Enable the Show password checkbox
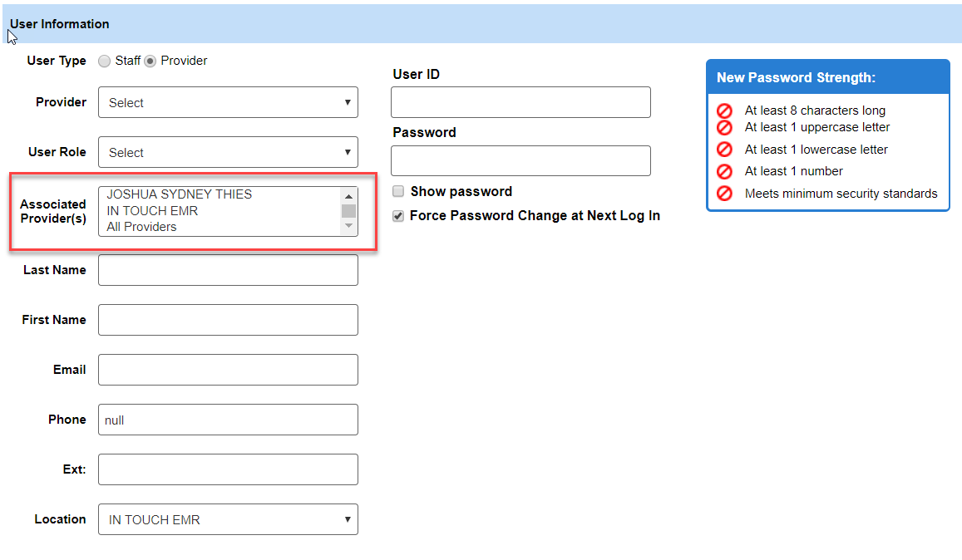Screen dimensions: 962x560 tap(398, 191)
